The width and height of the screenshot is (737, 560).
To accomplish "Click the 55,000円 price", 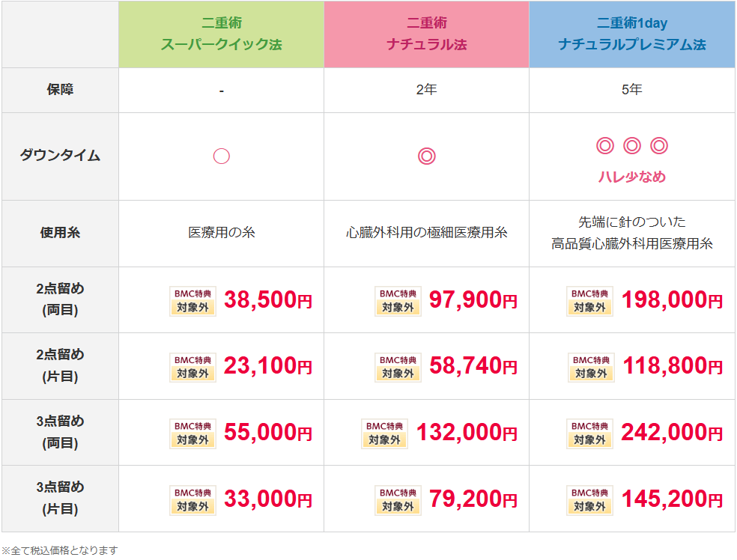I will (268, 432).
